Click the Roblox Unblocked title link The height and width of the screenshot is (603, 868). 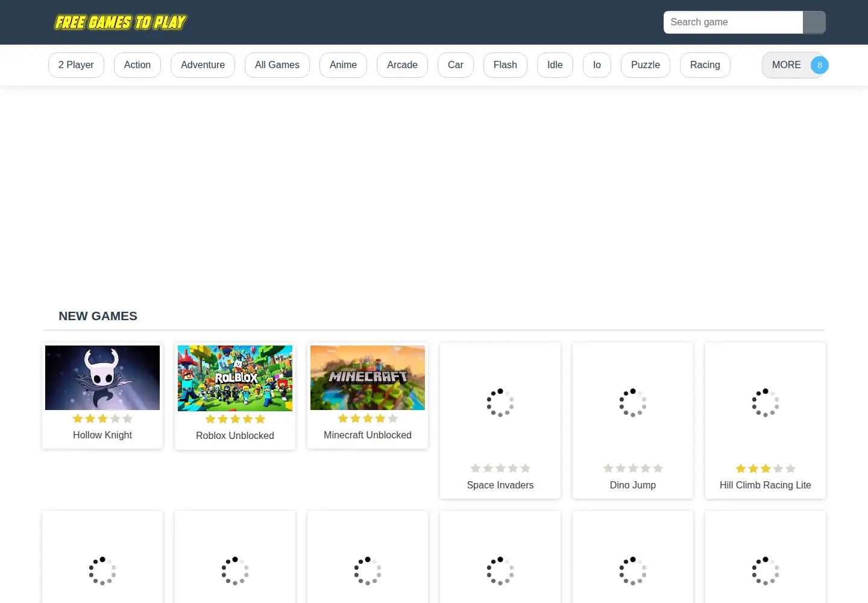click(235, 435)
